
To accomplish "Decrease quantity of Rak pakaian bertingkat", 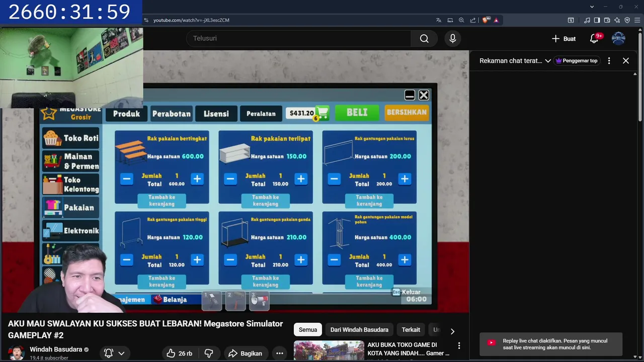I will coord(126,179).
